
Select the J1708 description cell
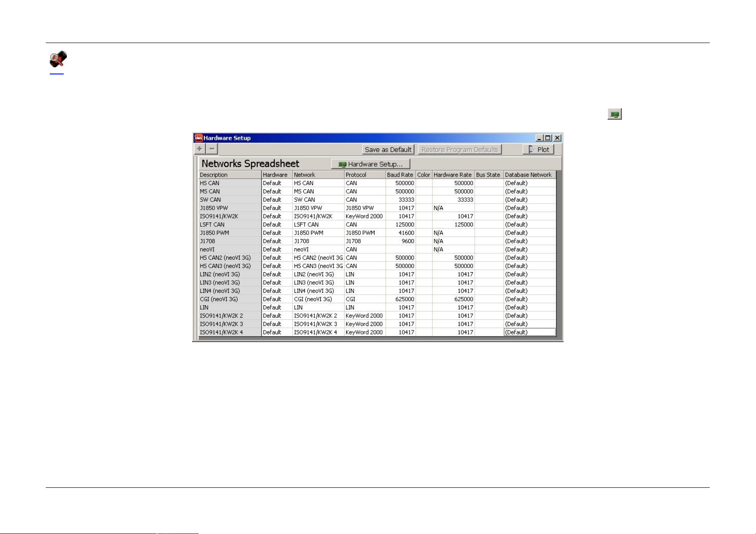(230, 241)
